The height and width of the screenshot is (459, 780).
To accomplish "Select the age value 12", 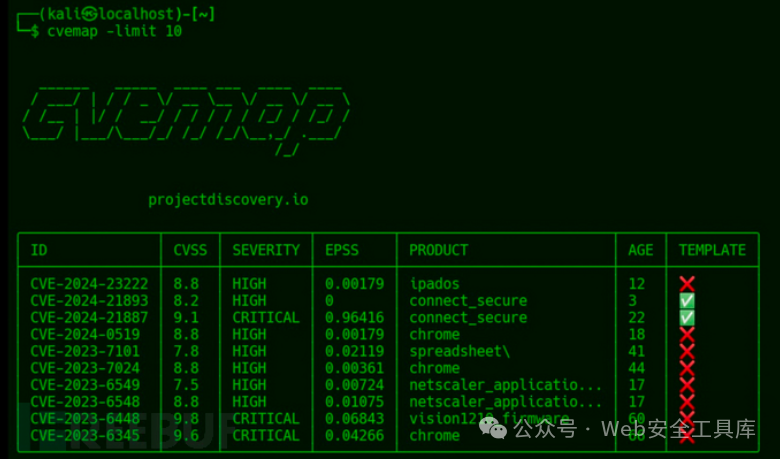I will point(637,284).
